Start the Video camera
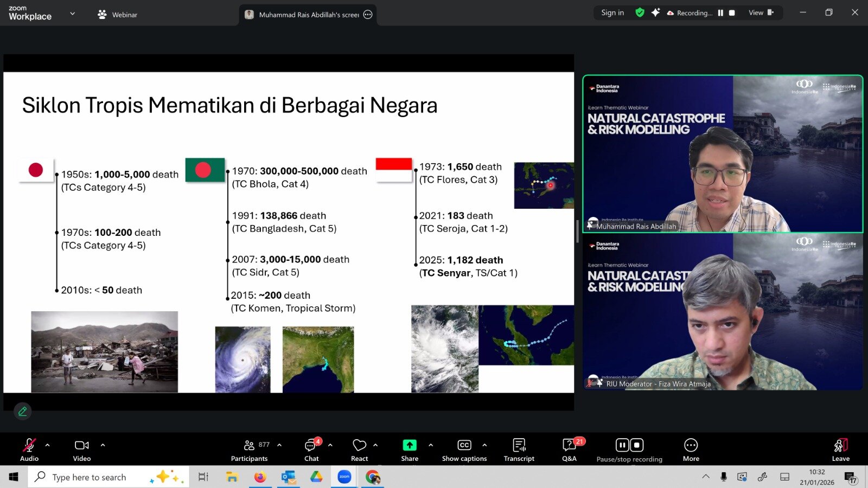 pos(81,445)
